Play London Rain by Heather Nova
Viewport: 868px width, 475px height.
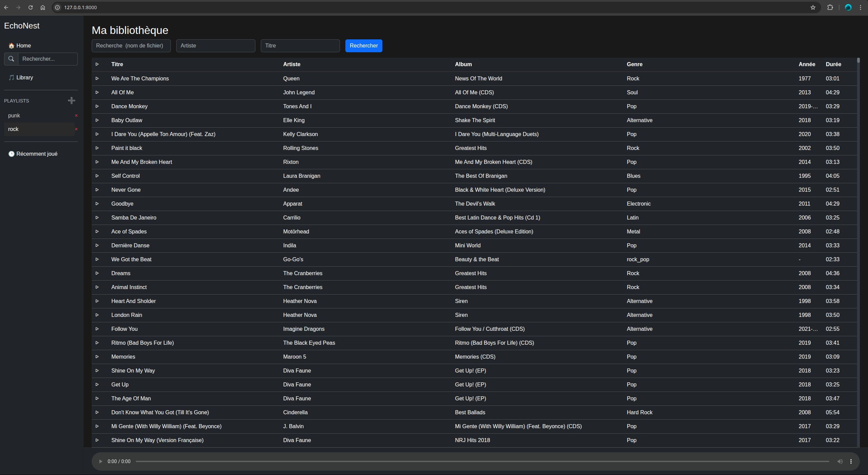97,315
